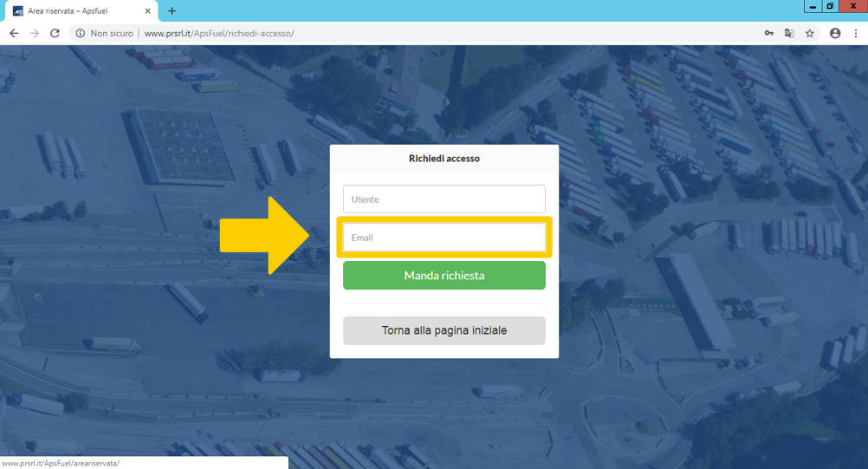The image size is (868, 469).
Task: Click Torna alla pagina iniziale
Action: point(444,330)
